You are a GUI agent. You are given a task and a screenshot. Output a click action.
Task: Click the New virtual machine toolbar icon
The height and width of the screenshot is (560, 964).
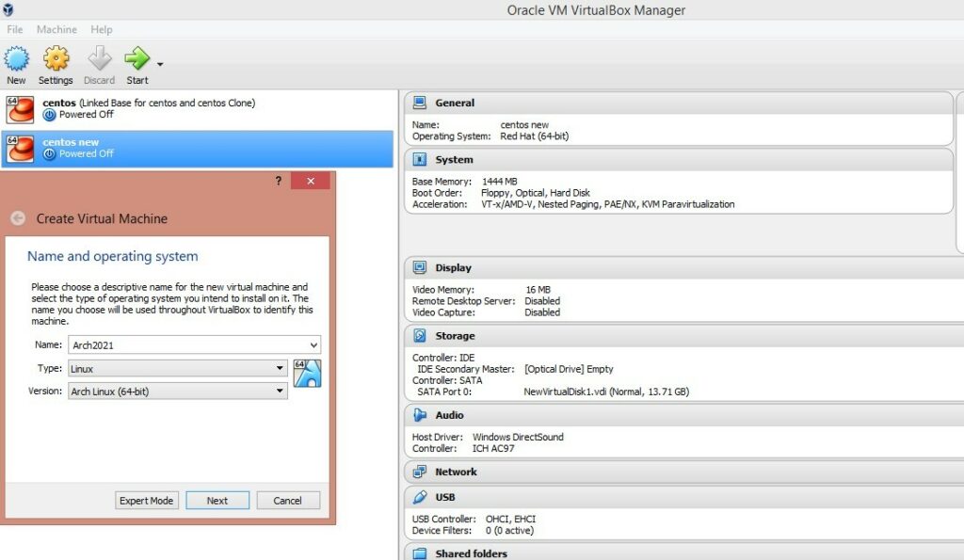tap(17, 59)
